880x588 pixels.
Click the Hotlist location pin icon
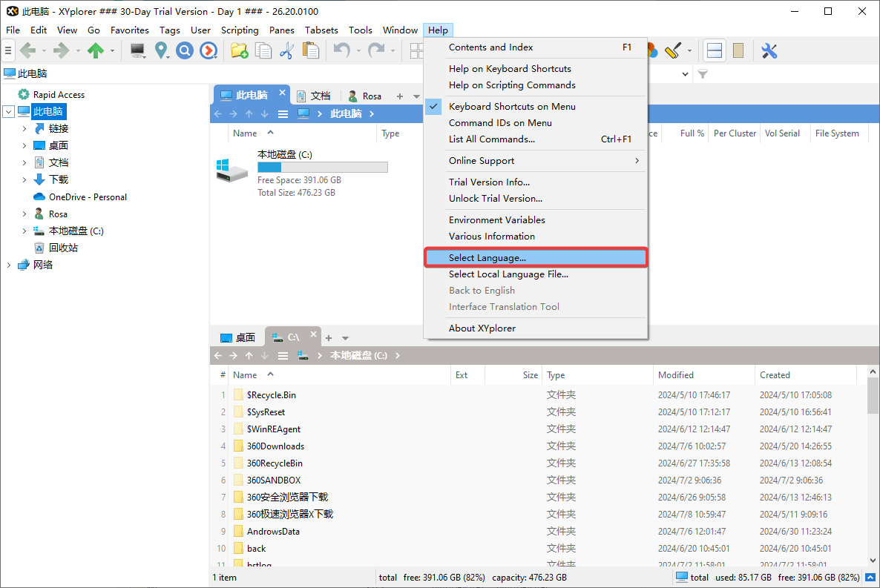click(161, 50)
